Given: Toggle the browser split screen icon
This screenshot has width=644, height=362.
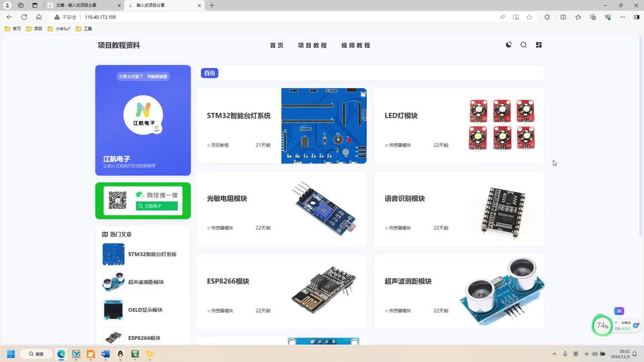Looking at the screenshot, I should click(x=563, y=17).
